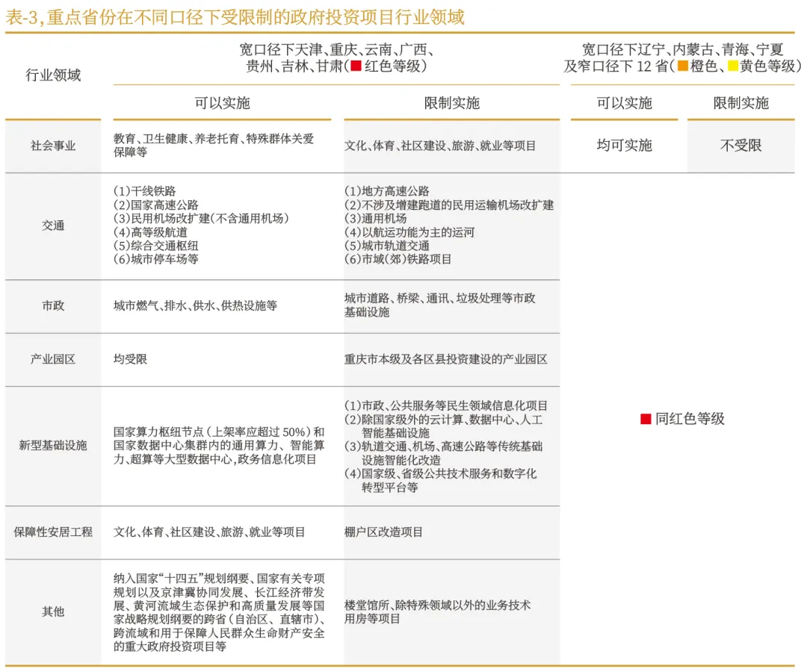The width and height of the screenshot is (807, 672).
Task: Click the yellow square before 黄色等级
Action: tap(733, 66)
